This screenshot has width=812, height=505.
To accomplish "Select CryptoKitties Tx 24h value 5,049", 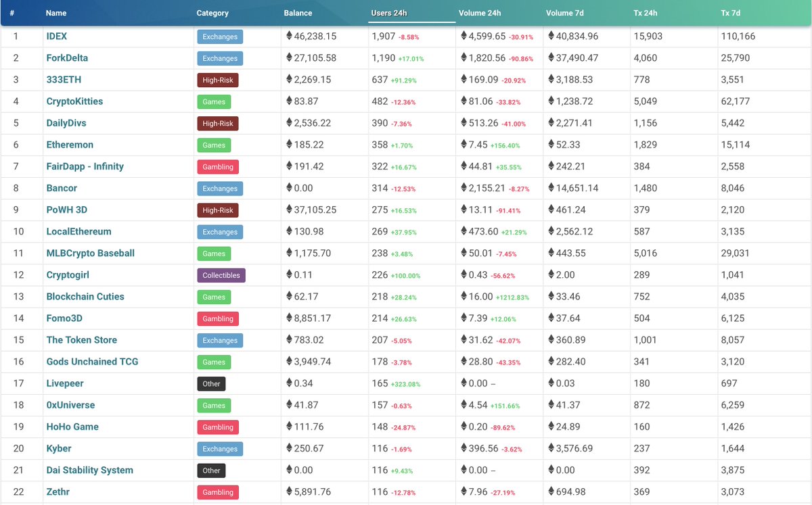I will pos(646,101).
